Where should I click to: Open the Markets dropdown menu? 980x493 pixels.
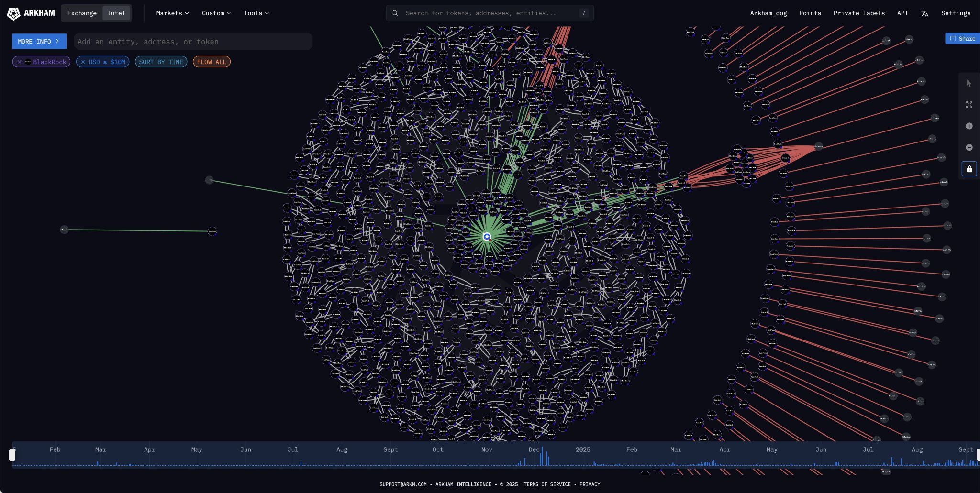tap(172, 13)
